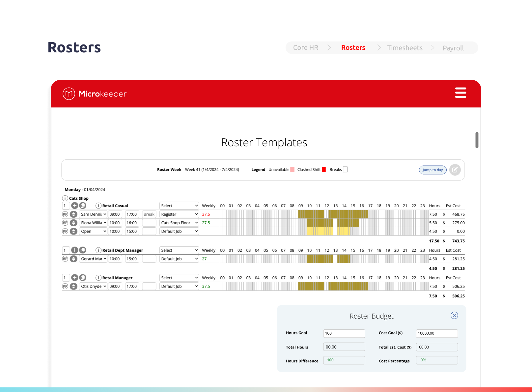Open the Select dropdown for Retail Dept Manager
The height and width of the screenshot is (392, 532).
[179, 250]
